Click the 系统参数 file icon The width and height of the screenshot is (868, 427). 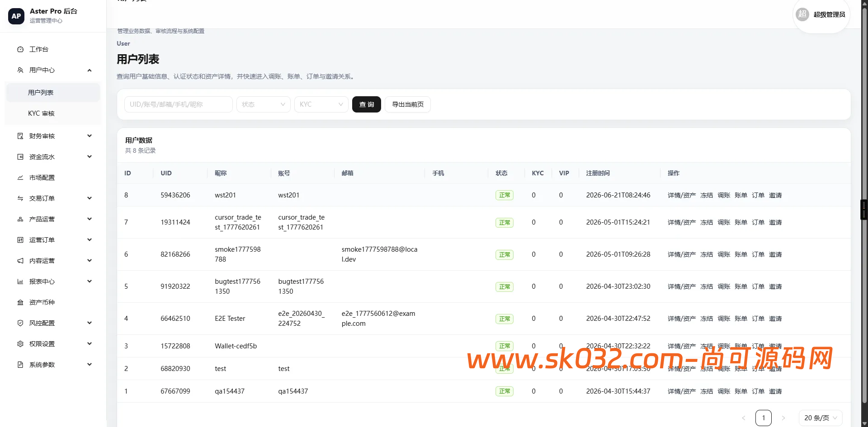click(x=20, y=365)
